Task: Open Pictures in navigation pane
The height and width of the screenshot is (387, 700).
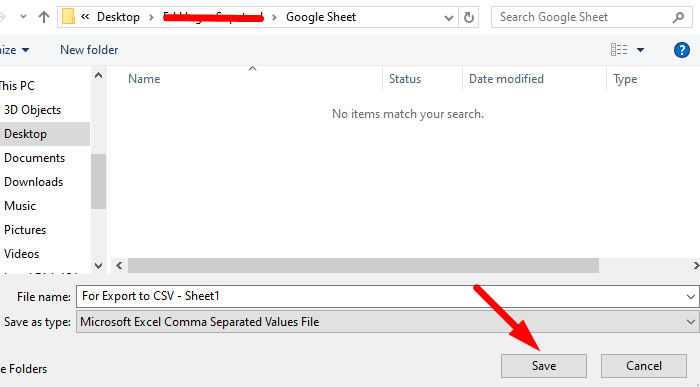Action: point(25,230)
